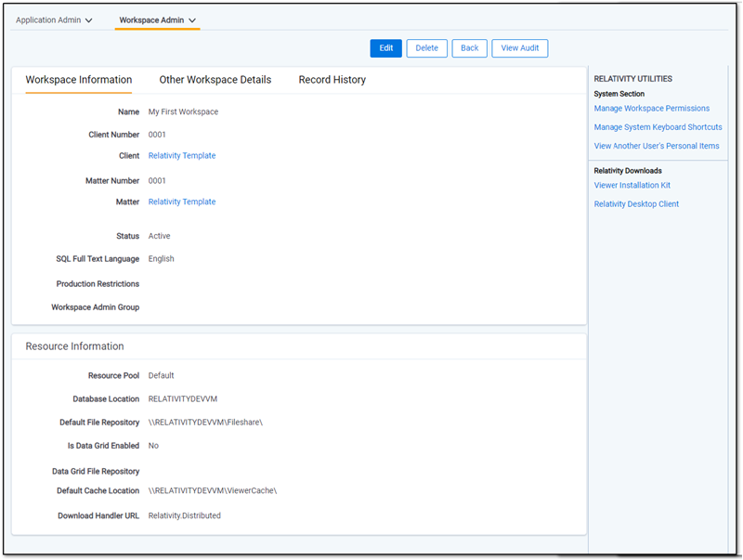Click the Matter Number value 0001
Viewport: 743px width, 560px height.
tap(157, 180)
